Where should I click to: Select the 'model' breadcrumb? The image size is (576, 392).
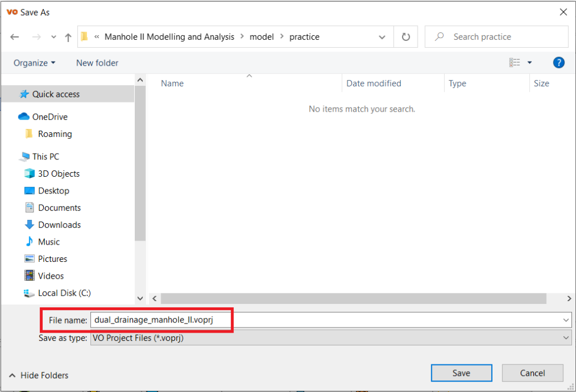(x=262, y=37)
